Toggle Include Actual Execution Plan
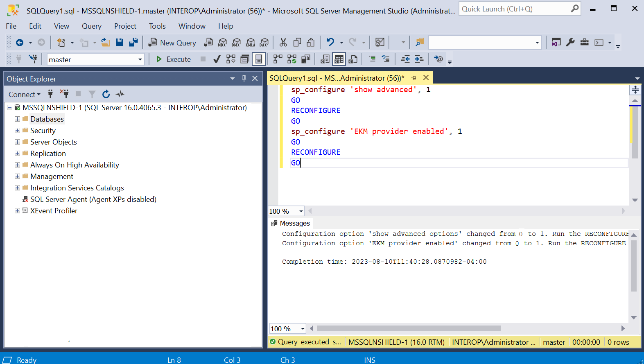 pos(278,59)
